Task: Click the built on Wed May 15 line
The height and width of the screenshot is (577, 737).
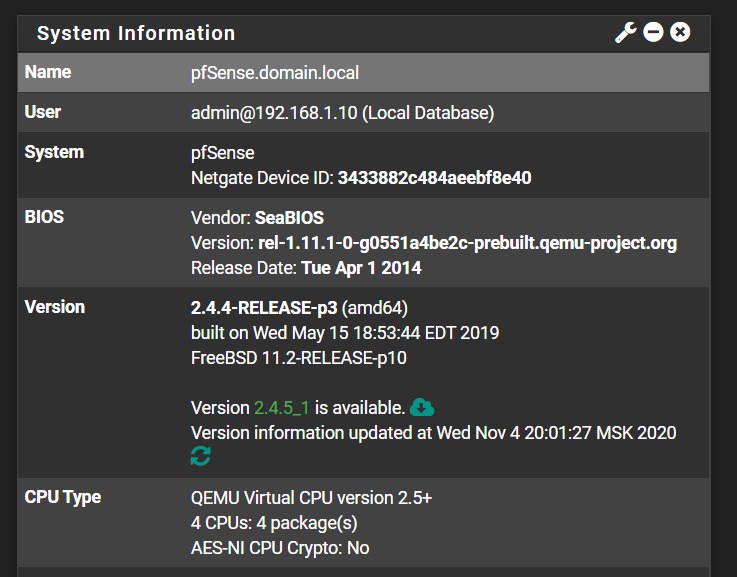Action: pyautogui.click(x=345, y=333)
